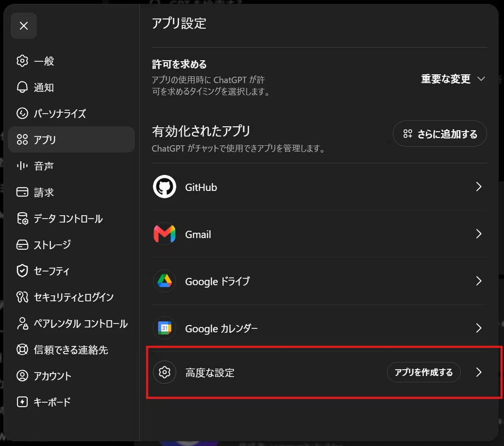Open the セキュリティとログイン tab
This screenshot has height=446, width=504.
coord(71,297)
